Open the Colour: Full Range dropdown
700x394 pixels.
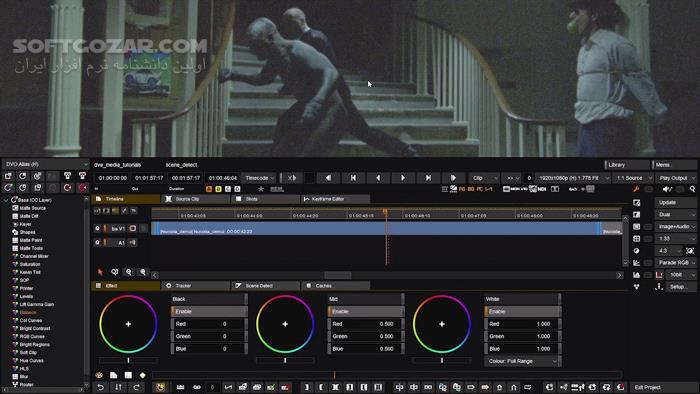(x=522, y=361)
